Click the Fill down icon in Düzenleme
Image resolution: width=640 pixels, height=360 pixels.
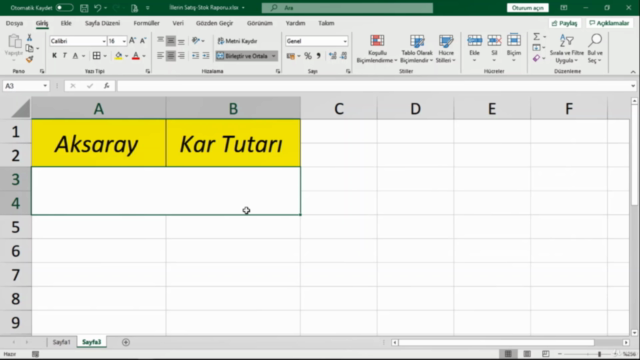[537, 48]
